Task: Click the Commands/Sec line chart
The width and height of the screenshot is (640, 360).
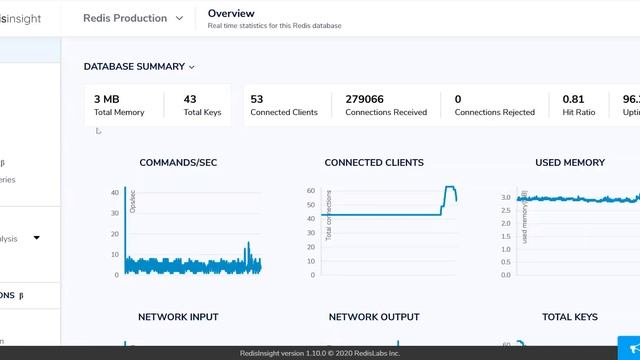Action: [x=186, y=232]
